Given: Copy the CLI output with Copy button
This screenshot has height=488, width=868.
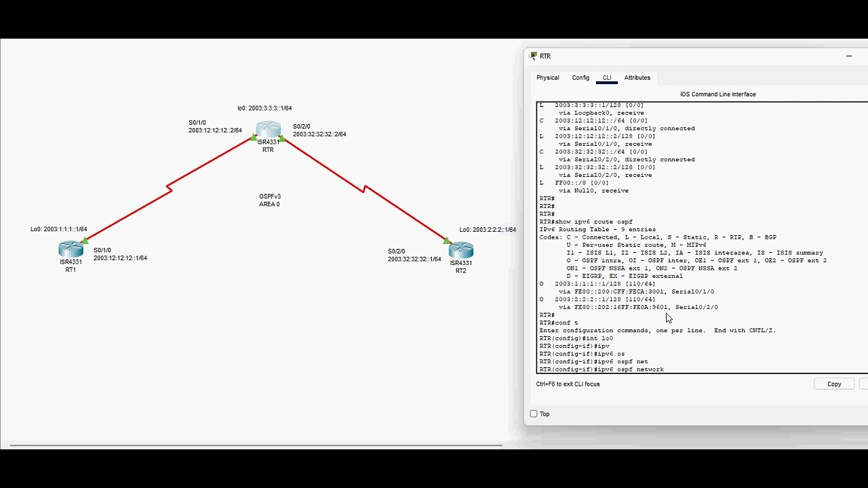Looking at the screenshot, I should [x=834, y=384].
